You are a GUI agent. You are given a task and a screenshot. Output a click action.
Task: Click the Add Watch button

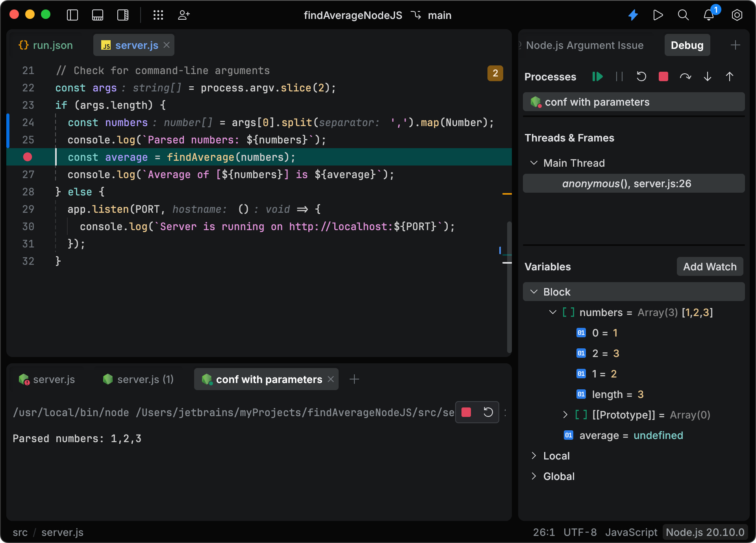point(710,267)
